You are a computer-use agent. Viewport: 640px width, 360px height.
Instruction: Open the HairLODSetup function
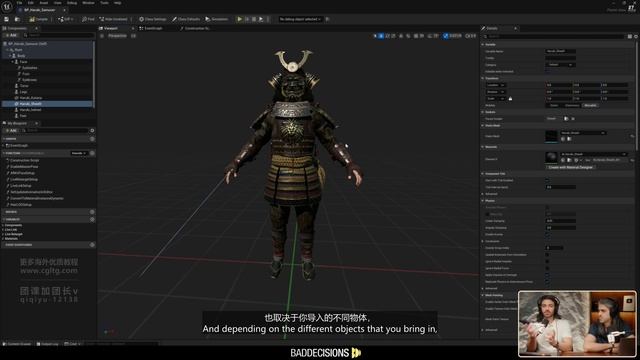21,204
